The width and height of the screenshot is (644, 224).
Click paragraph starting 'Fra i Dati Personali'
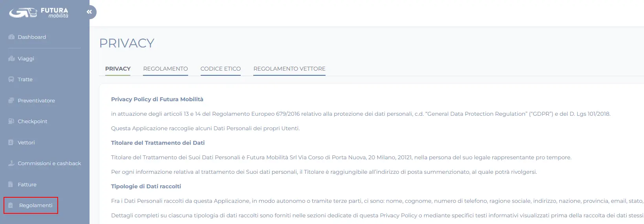377,201
